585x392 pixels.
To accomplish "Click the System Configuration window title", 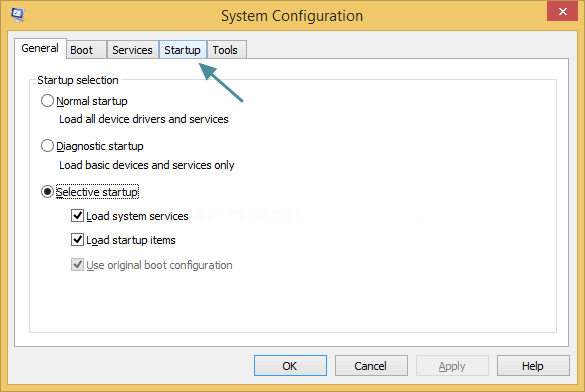I will pyautogui.click(x=292, y=16).
